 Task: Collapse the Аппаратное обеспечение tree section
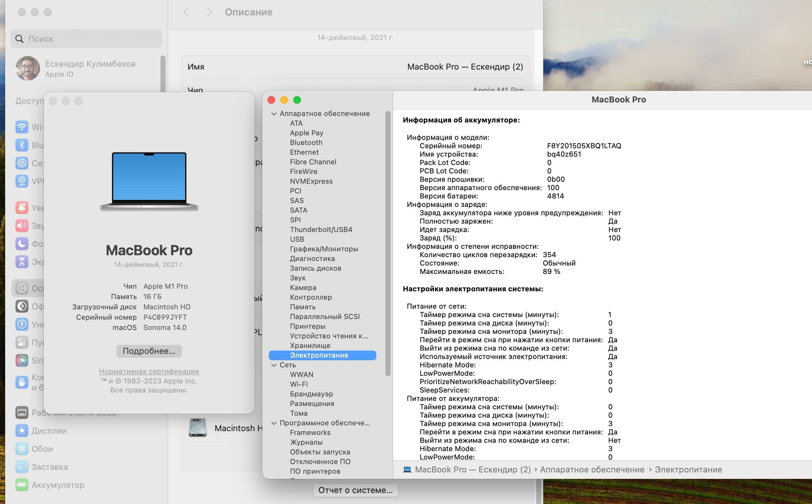274,114
